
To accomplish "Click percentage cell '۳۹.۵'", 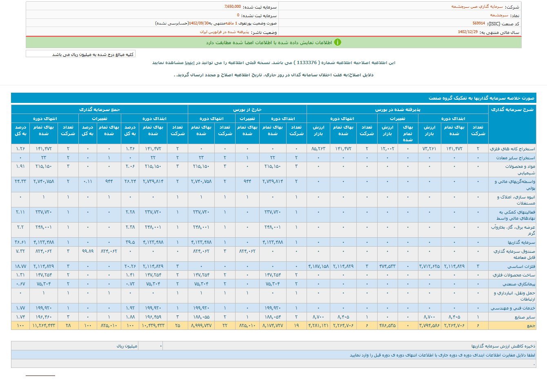I will (130, 242).
